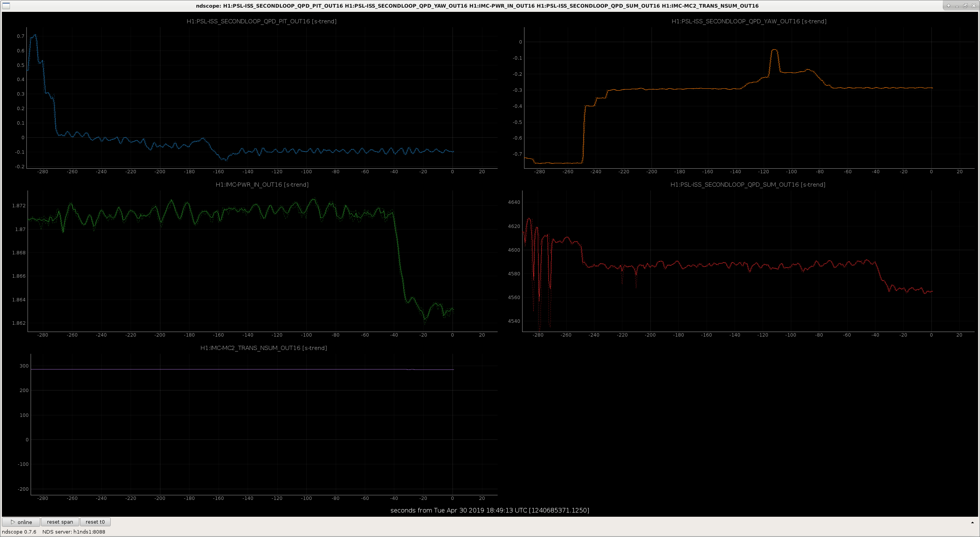The height and width of the screenshot is (537, 980).
Task: Click the 4640 tick on the QPD_SUM y-axis
Action: [514, 202]
